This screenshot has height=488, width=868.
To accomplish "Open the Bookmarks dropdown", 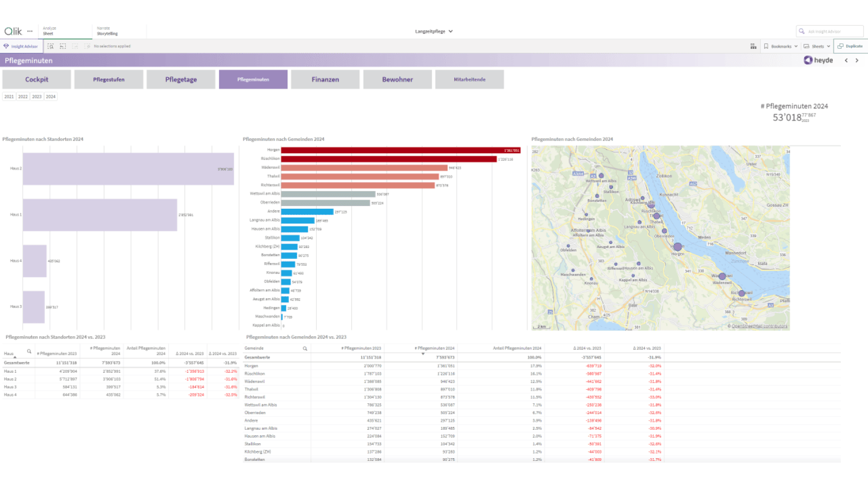I will (x=781, y=46).
